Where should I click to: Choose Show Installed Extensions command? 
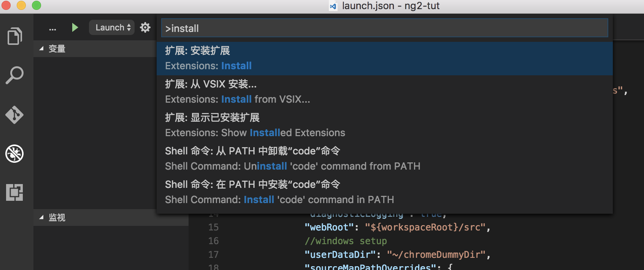coord(384,125)
